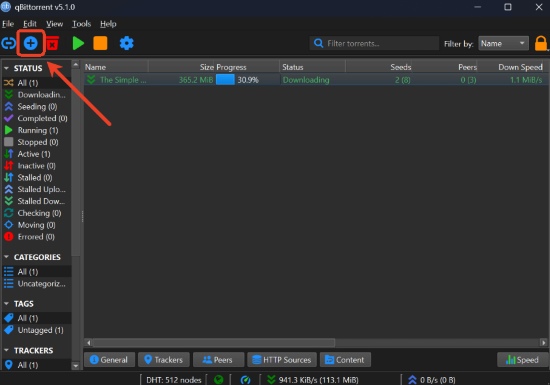The height and width of the screenshot is (385, 550).
Task: Open the File menu
Action: [x=8, y=24]
